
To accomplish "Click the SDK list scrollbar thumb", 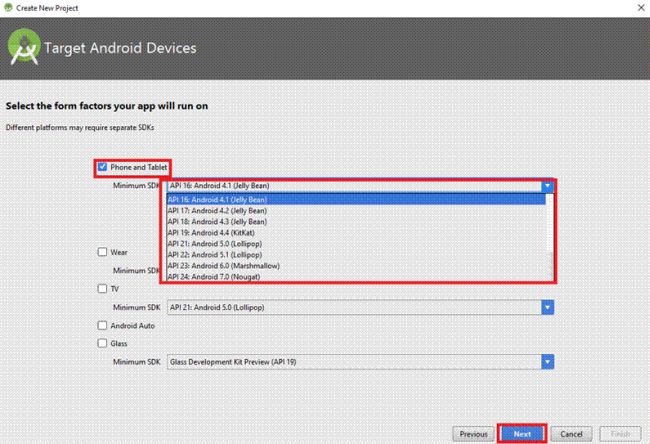I will click(550, 265).
